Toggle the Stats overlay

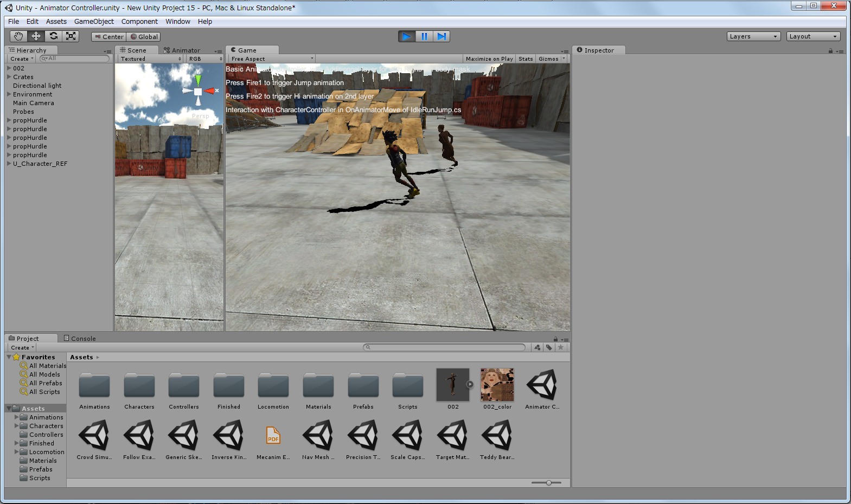[x=526, y=59]
